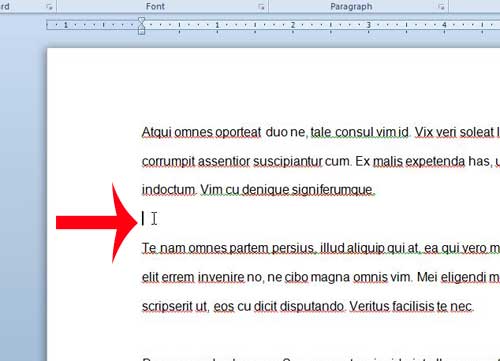Click the ruler at the 3 inch mark
The height and width of the screenshot is (361, 500).
coord(369,25)
